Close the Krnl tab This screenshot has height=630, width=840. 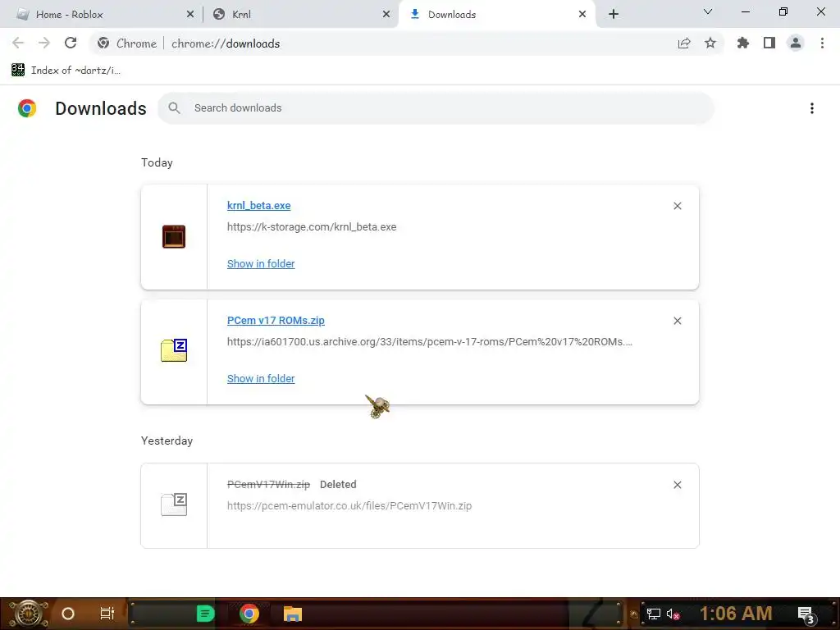tap(386, 15)
